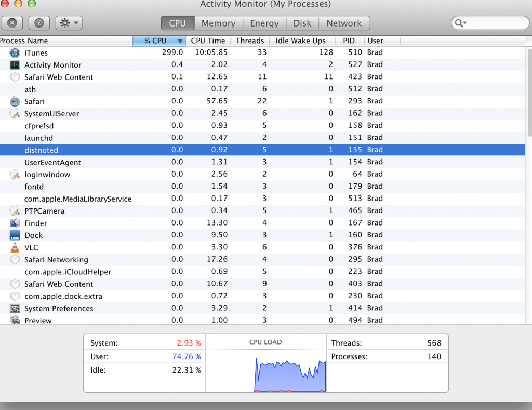Toggle % CPU column sort order arrow
The height and width of the screenshot is (410, 532).
[x=180, y=41]
